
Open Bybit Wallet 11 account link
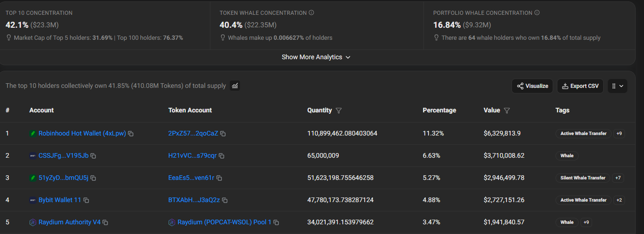coord(60,200)
